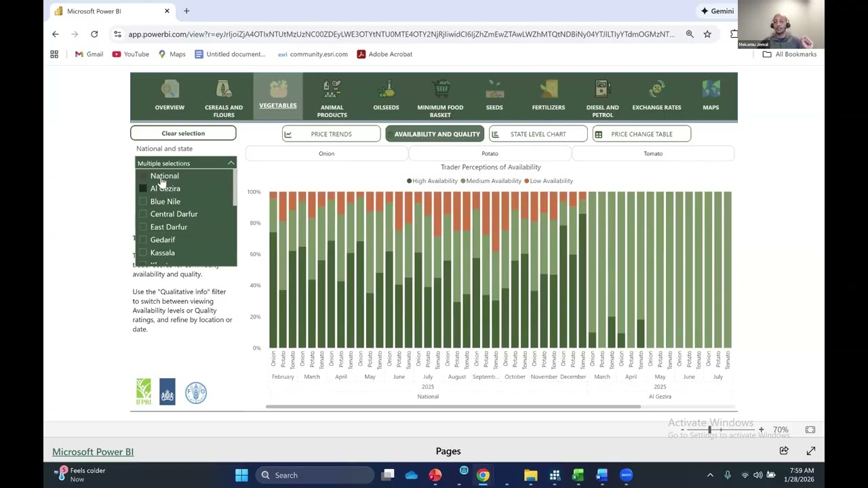This screenshot has height=488, width=868.
Task: Open the YouTube bookmark
Action: [x=130, y=54]
